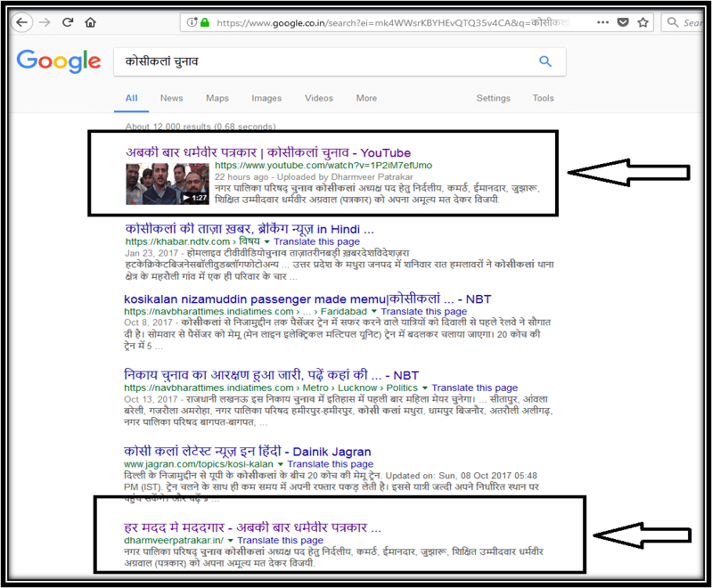Open site information icon in address bar
The image size is (712, 588).
coord(192,22)
